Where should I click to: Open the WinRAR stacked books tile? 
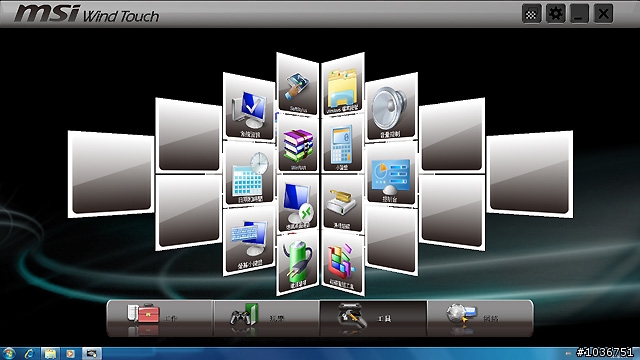point(298,144)
